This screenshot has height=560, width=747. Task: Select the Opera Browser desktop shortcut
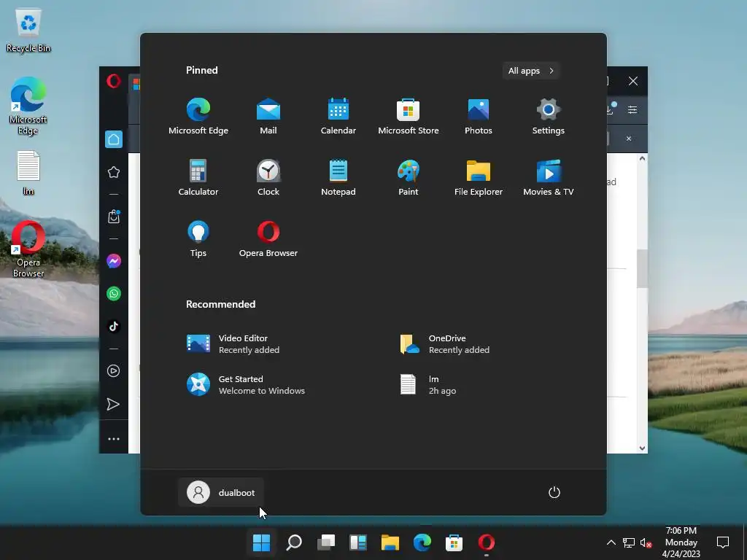coord(28,249)
